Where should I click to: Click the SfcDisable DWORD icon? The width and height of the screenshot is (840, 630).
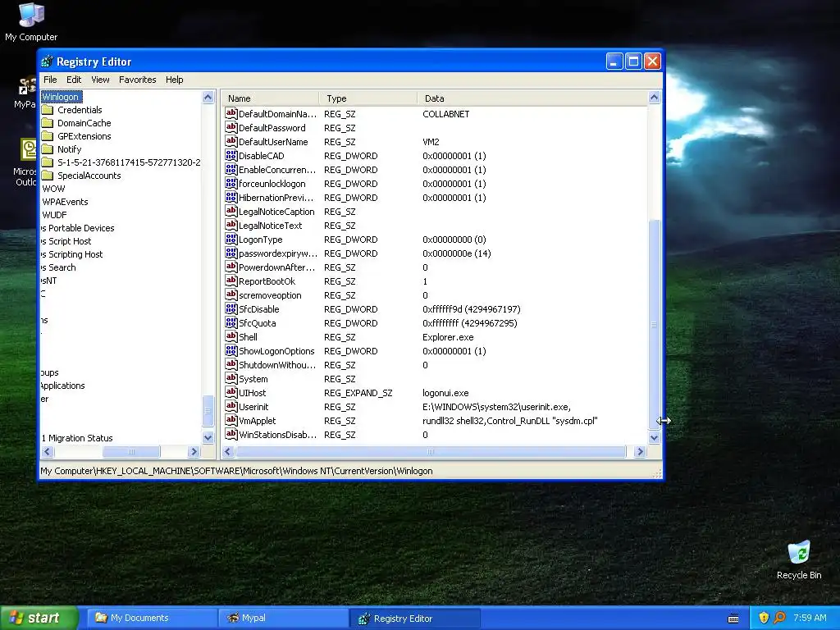point(231,308)
